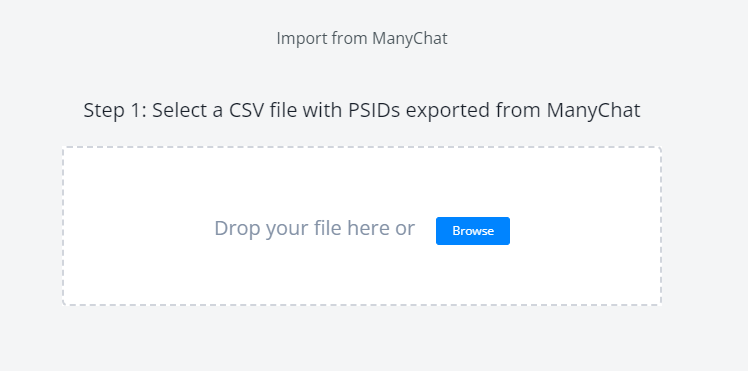Click the "Import from ManyChat" title
Viewport: 748px width, 371px height.
(362, 38)
